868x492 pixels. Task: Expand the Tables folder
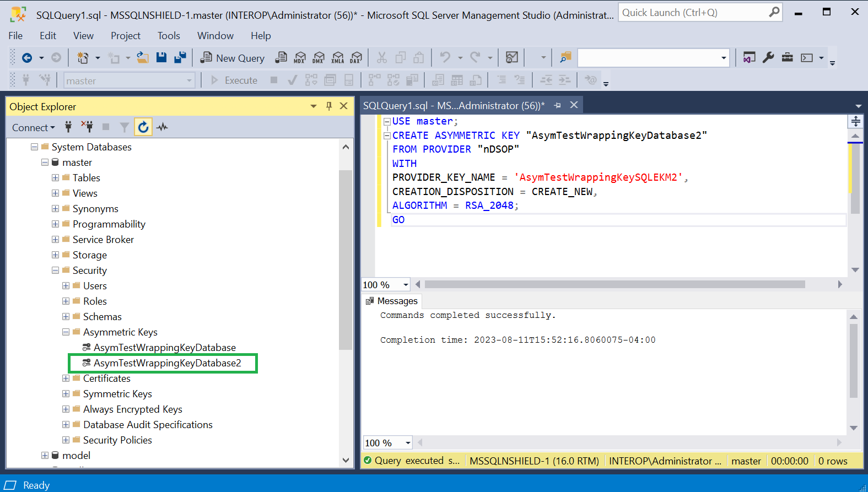coord(55,178)
